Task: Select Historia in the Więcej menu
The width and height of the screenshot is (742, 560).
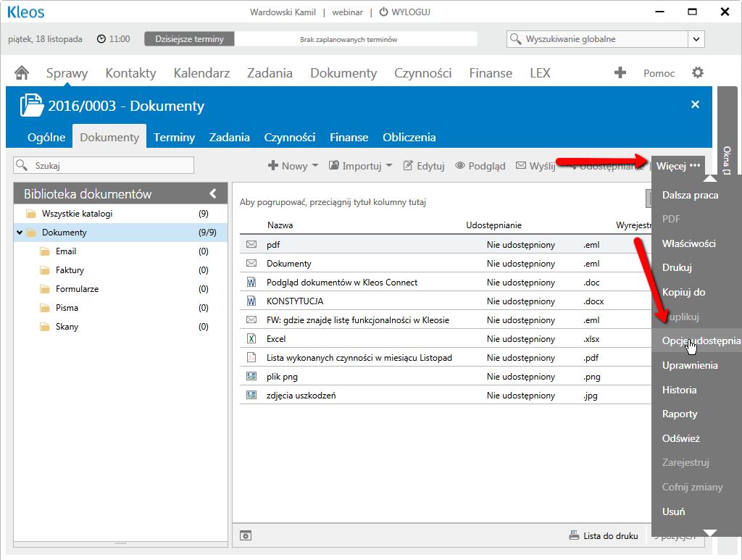Action: click(679, 390)
